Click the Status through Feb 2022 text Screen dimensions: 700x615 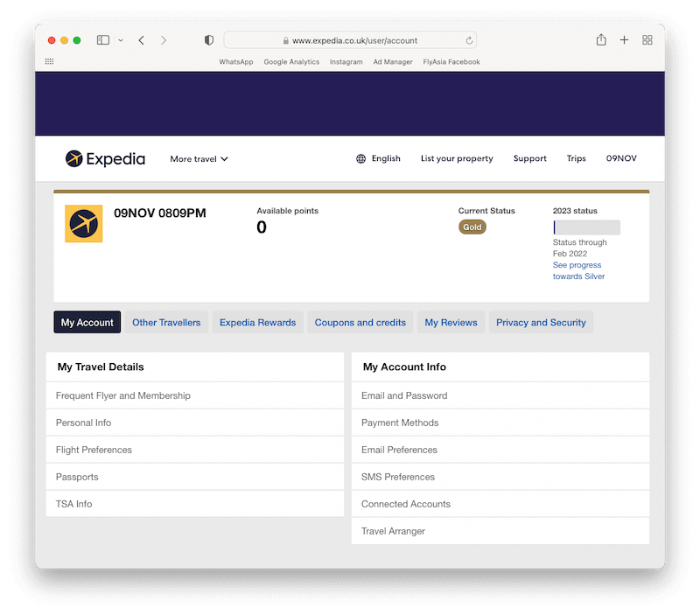pyautogui.click(x=579, y=248)
